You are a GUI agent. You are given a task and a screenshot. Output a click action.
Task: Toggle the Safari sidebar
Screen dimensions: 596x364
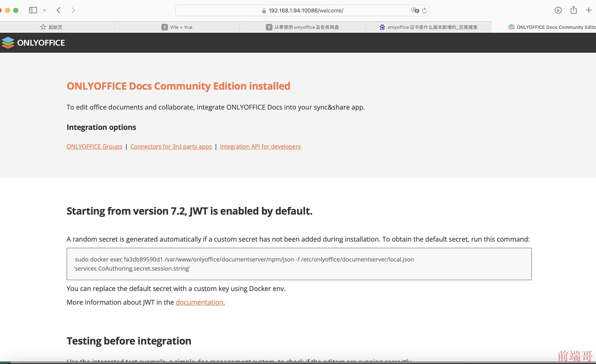[33, 10]
